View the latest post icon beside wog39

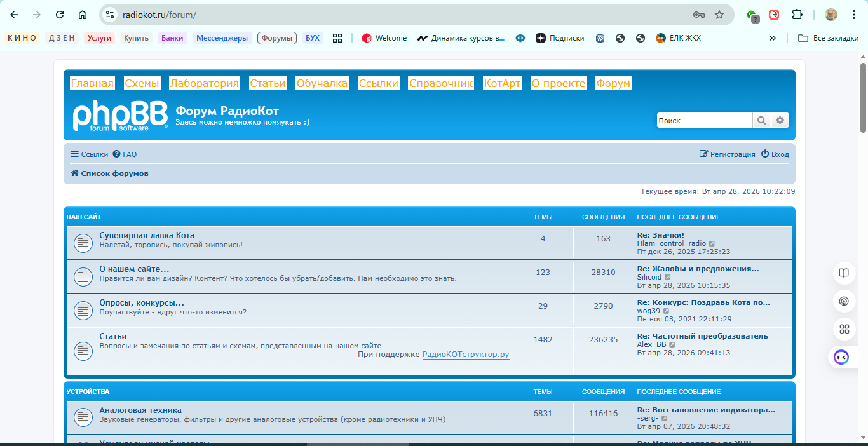tap(666, 311)
